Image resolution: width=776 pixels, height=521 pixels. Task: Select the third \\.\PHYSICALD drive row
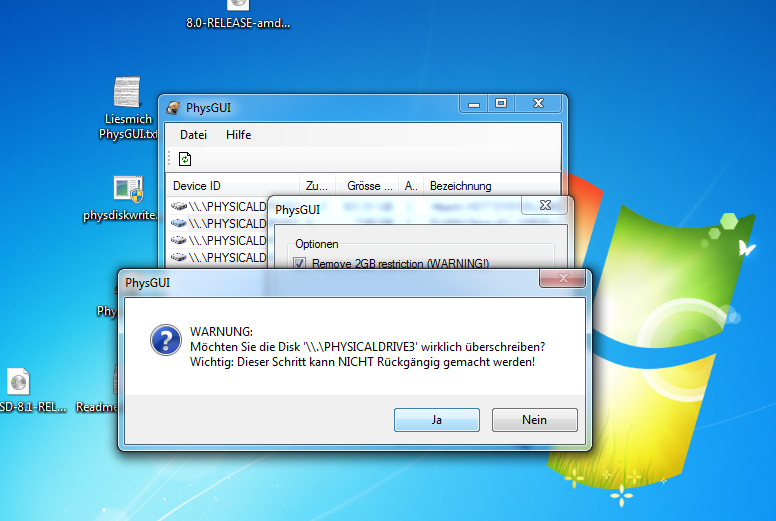[x=218, y=240]
